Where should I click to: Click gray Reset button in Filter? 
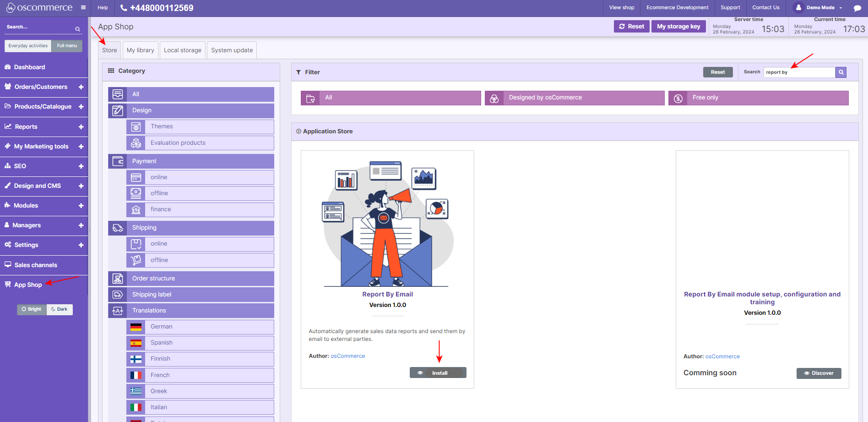718,72
